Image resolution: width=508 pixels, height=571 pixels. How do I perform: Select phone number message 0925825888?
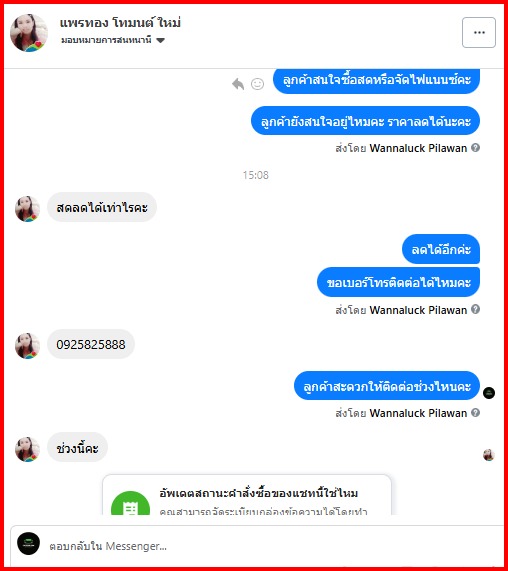91,344
